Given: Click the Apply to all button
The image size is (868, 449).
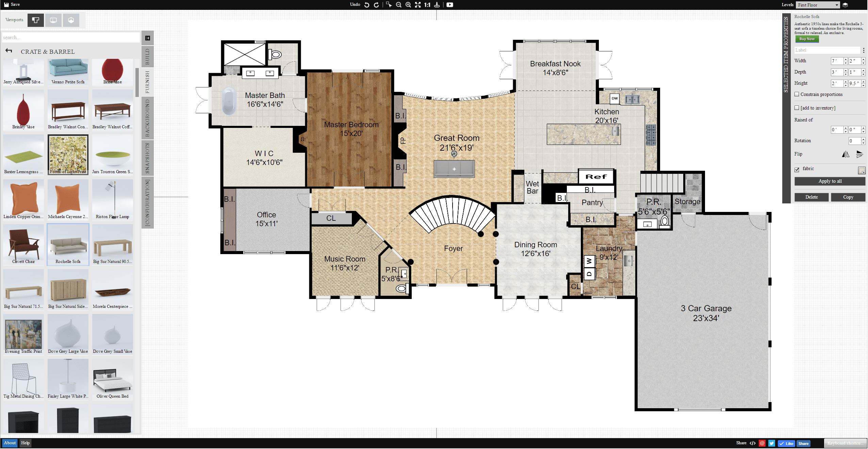Looking at the screenshot, I should [x=830, y=181].
